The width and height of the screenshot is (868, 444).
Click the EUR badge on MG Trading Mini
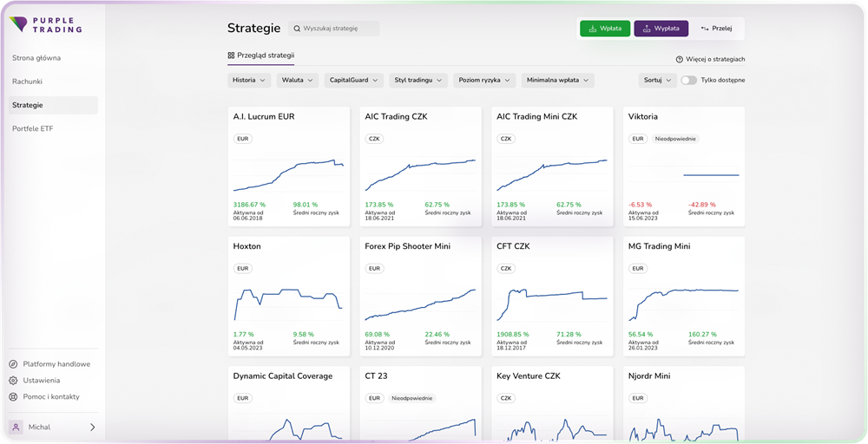pyautogui.click(x=638, y=269)
